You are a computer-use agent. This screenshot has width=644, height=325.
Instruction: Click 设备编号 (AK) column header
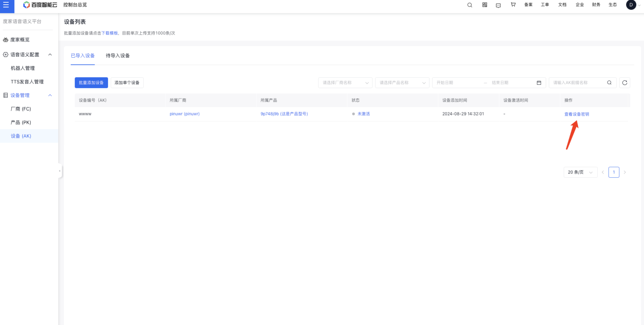pyautogui.click(x=93, y=100)
